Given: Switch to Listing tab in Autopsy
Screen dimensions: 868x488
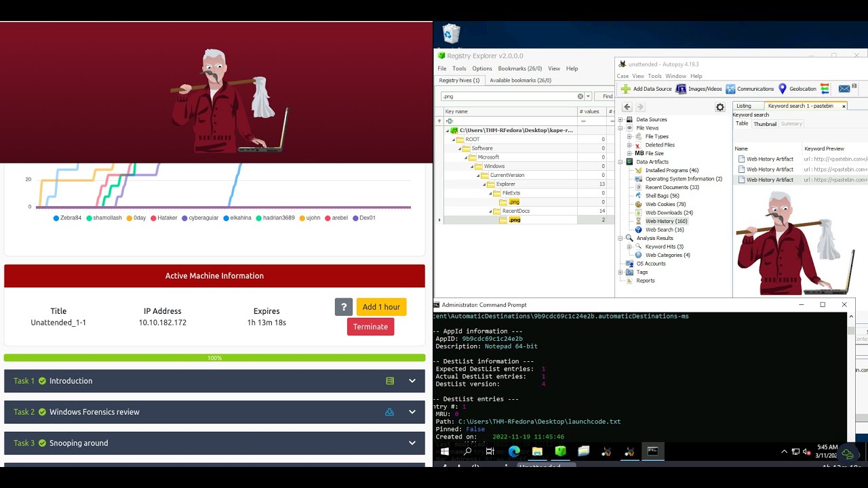Looking at the screenshot, I should click(744, 106).
